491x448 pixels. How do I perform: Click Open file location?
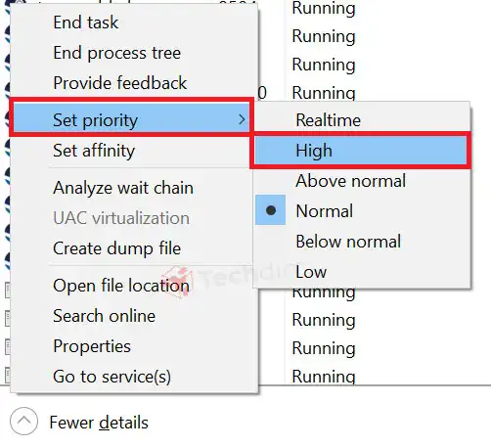click(134, 286)
